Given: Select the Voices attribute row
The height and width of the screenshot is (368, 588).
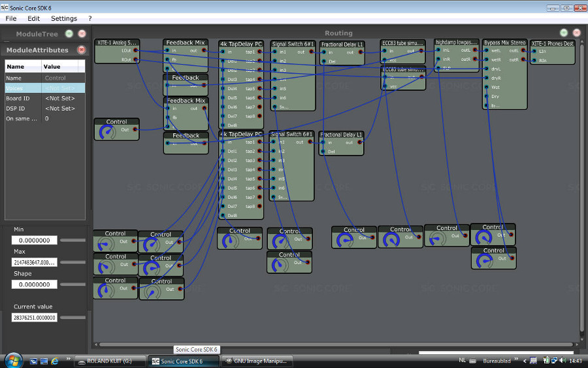Looking at the screenshot, I should point(44,88).
